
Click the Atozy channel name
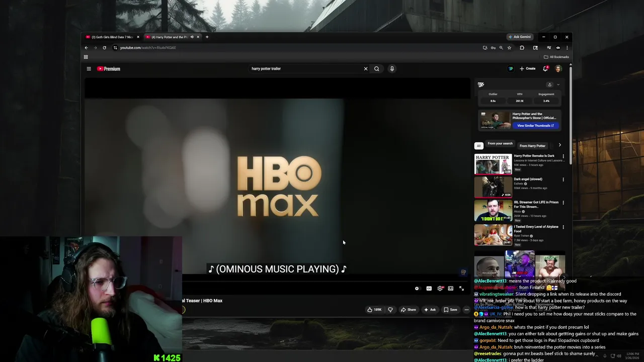coord(518,212)
